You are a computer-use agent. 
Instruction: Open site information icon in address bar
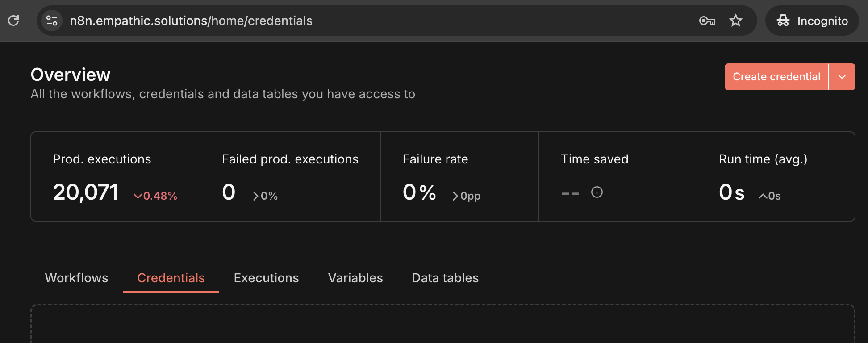[51, 21]
